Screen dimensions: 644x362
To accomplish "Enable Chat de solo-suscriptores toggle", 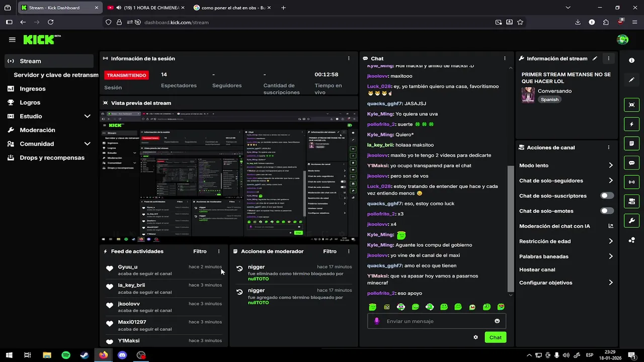I will pos(607,196).
